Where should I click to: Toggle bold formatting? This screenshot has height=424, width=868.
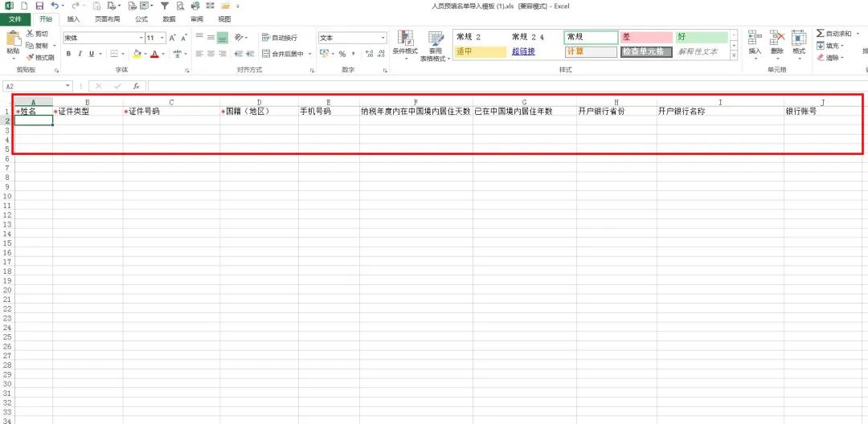click(x=68, y=54)
